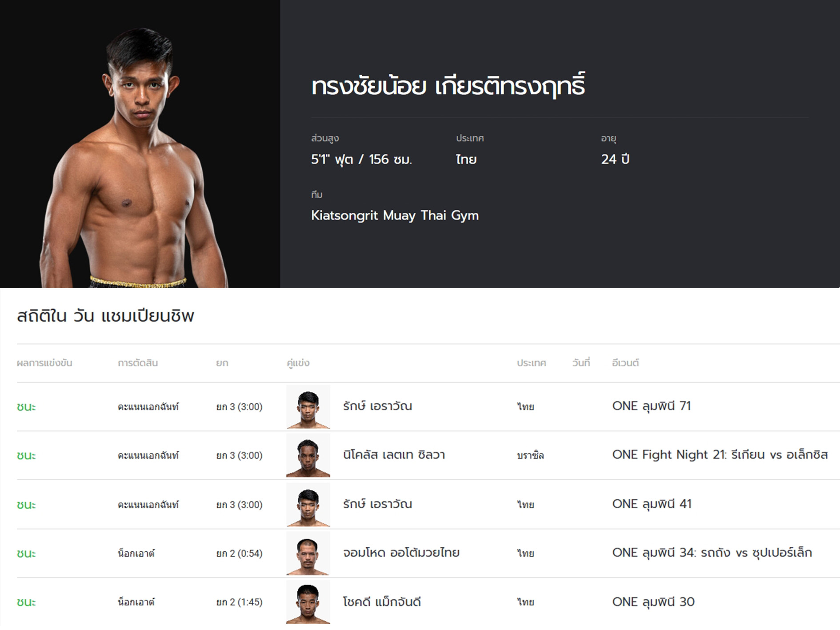Open จอมโหด ออโต้มวยไทย profile link
This screenshot has height=630, width=840.
(401, 553)
